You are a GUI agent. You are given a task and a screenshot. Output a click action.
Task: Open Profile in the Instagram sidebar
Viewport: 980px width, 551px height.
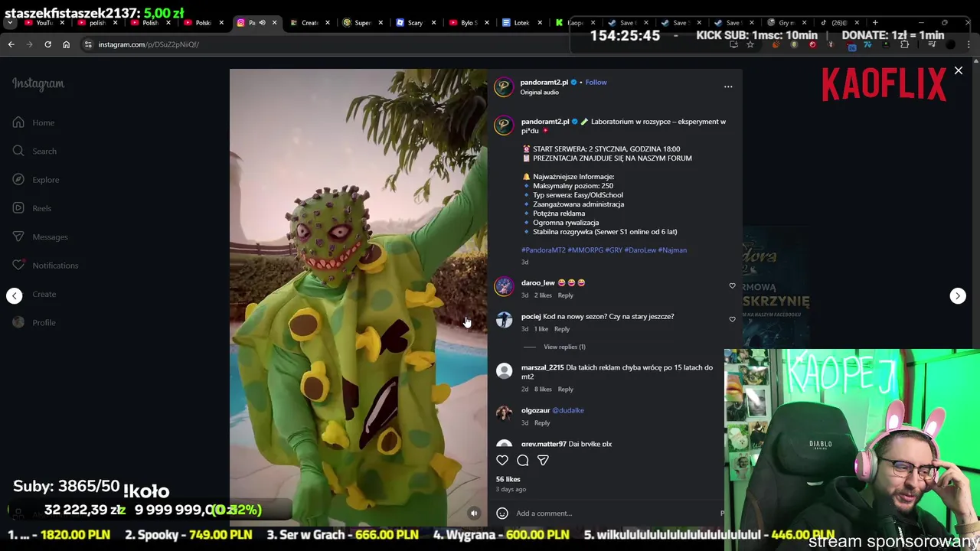tap(34, 322)
